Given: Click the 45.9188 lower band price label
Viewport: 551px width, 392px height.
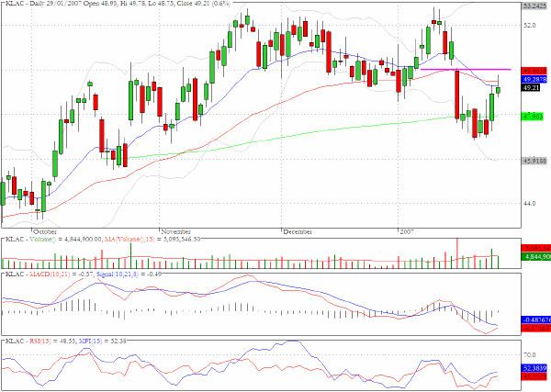Looking at the screenshot, I should (x=534, y=161).
